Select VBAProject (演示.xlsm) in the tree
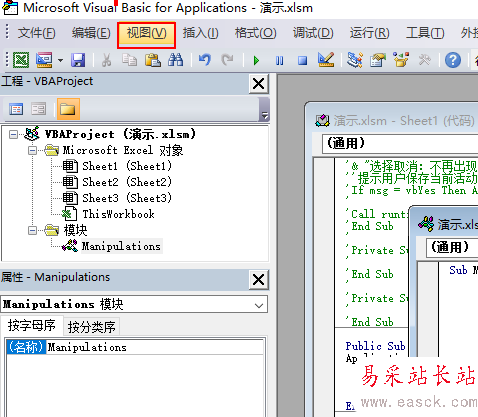 [120, 134]
